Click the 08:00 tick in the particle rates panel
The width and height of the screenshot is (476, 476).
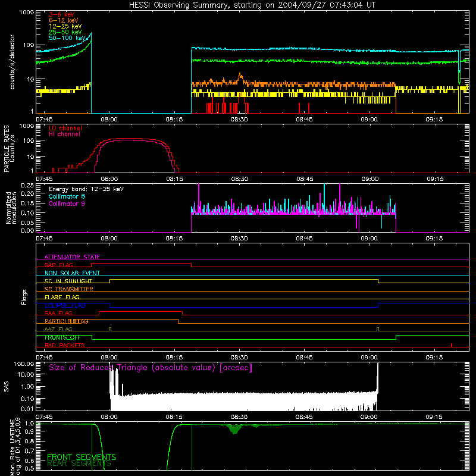pyautogui.click(x=109, y=179)
